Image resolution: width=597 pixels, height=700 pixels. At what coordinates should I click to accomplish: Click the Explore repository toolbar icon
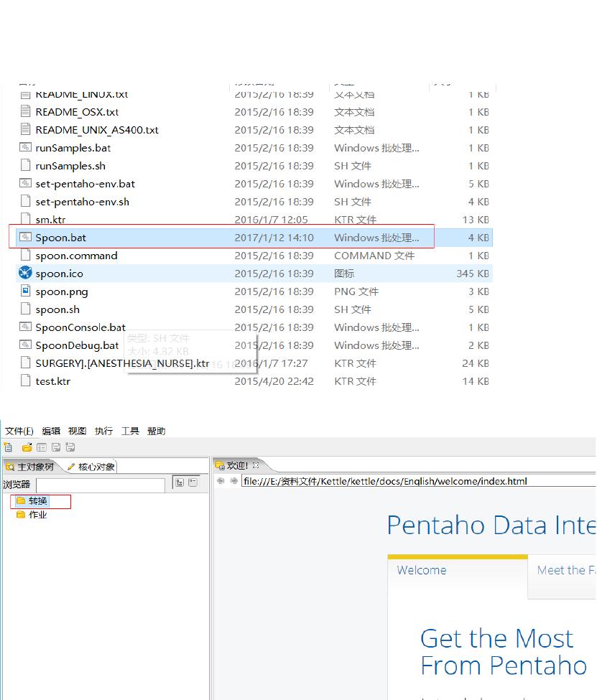pyautogui.click(x=42, y=447)
